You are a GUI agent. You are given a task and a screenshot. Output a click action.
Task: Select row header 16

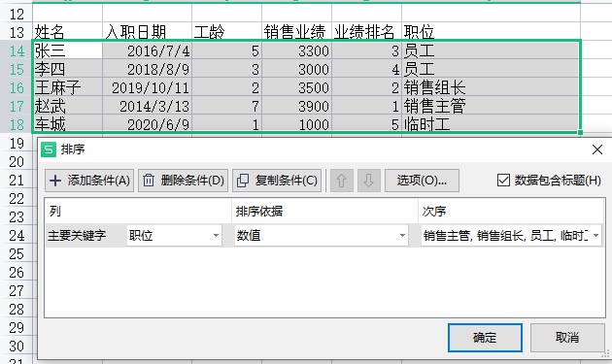(16, 87)
